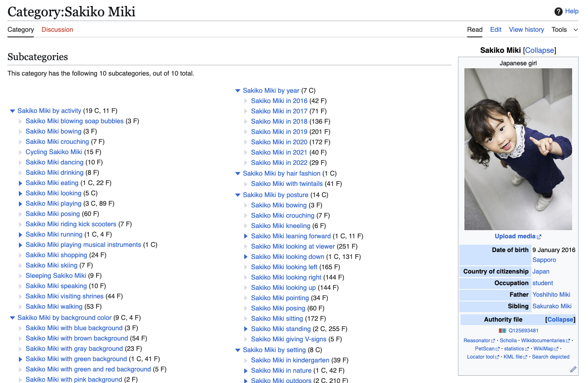
Task: Switch to the Category tab
Action: click(x=21, y=30)
